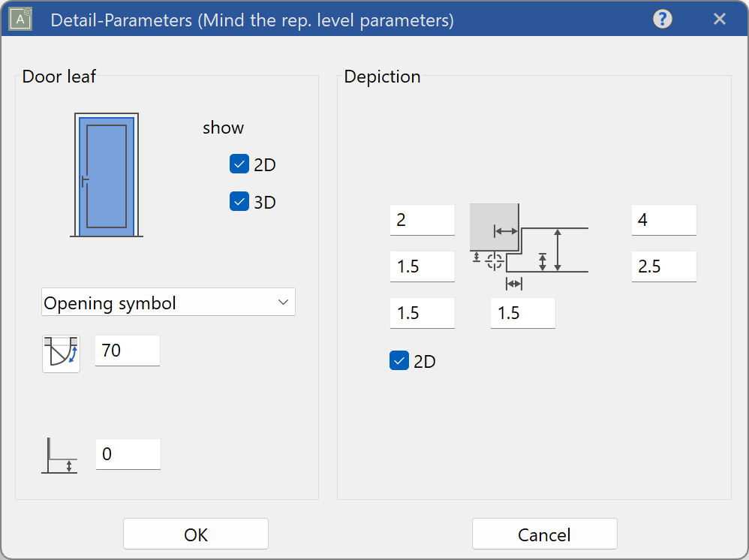Click the Depiction field showing 4

point(664,220)
